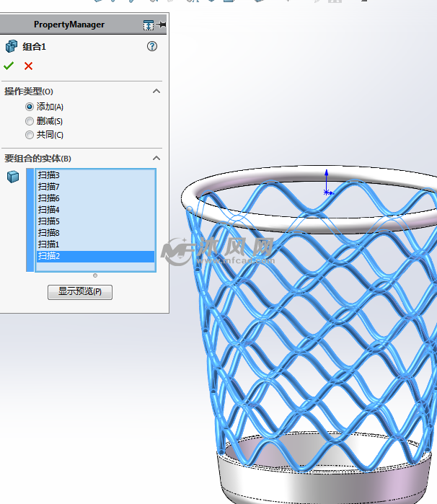Select the 共同(C) operation type
Screen dimensions: 437x504
tap(30, 135)
